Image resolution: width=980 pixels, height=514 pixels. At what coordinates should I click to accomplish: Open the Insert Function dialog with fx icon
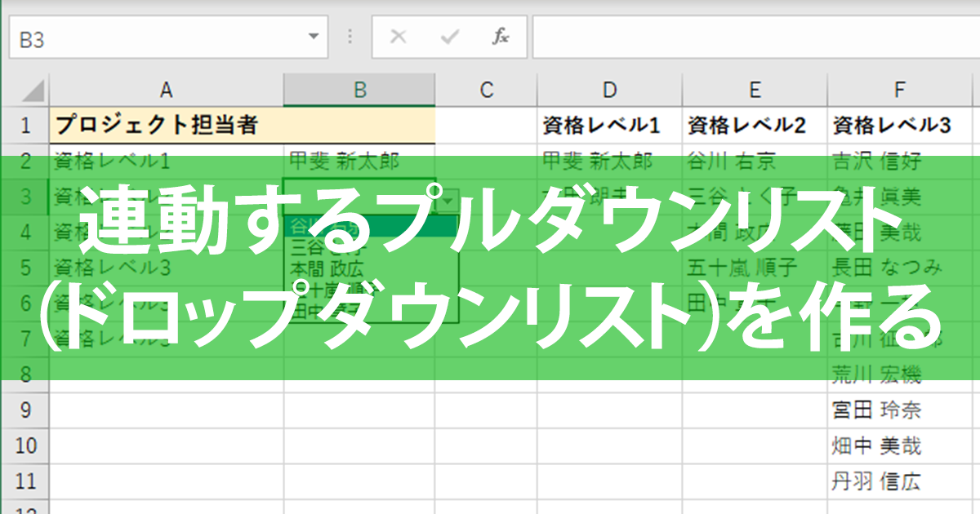click(501, 36)
